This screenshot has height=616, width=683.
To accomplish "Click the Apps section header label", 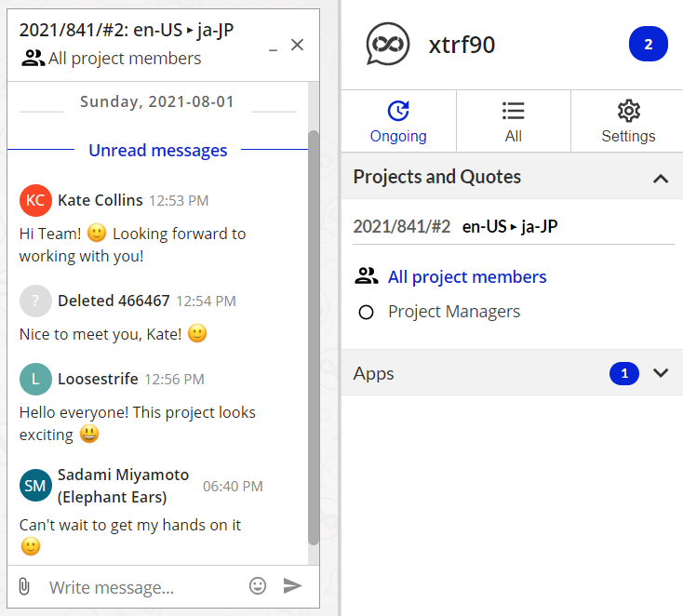I will 373,373.
